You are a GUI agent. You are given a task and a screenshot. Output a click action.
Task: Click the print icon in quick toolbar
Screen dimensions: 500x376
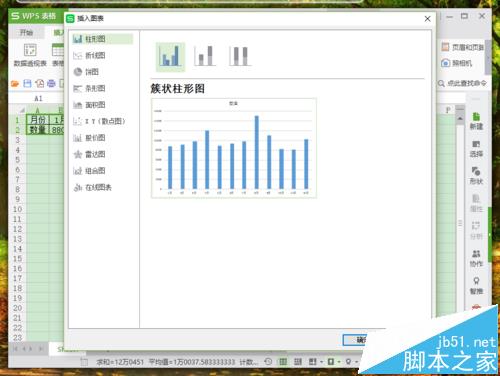pyautogui.click(x=51, y=83)
